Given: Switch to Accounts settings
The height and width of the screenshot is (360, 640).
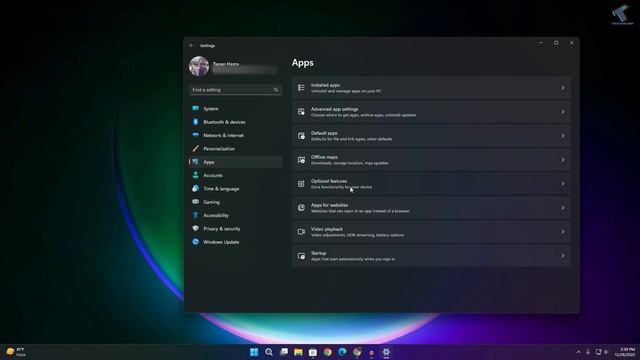Looking at the screenshot, I should (236, 175).
